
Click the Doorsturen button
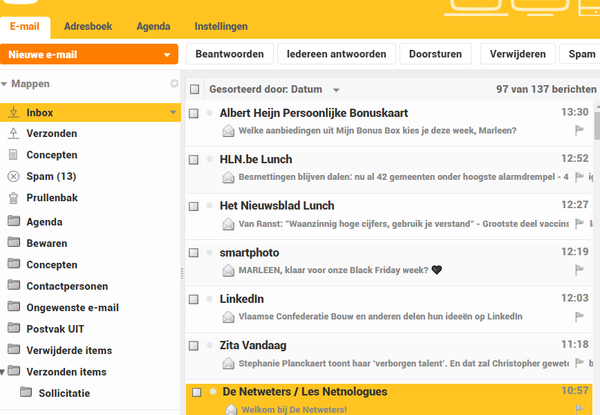(435, 54)
